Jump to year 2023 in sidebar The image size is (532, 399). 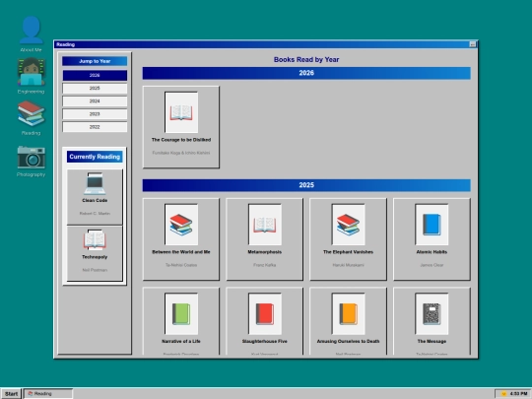pos(95,114)
